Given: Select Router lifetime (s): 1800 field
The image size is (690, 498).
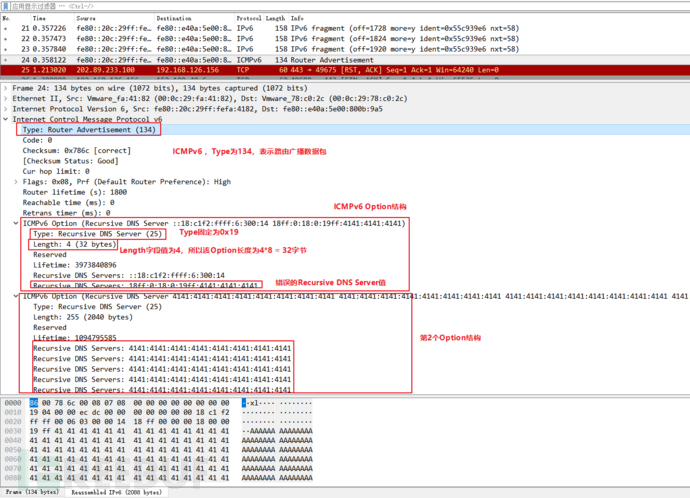Looking at the screenshot, I should [x=75, y=192].
